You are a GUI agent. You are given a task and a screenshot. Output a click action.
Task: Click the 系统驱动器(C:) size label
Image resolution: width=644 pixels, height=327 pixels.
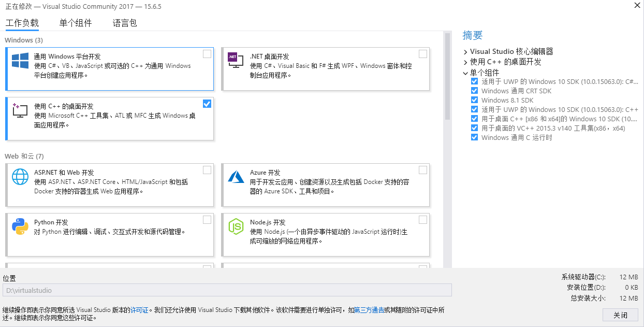click(x=583, y=277)
